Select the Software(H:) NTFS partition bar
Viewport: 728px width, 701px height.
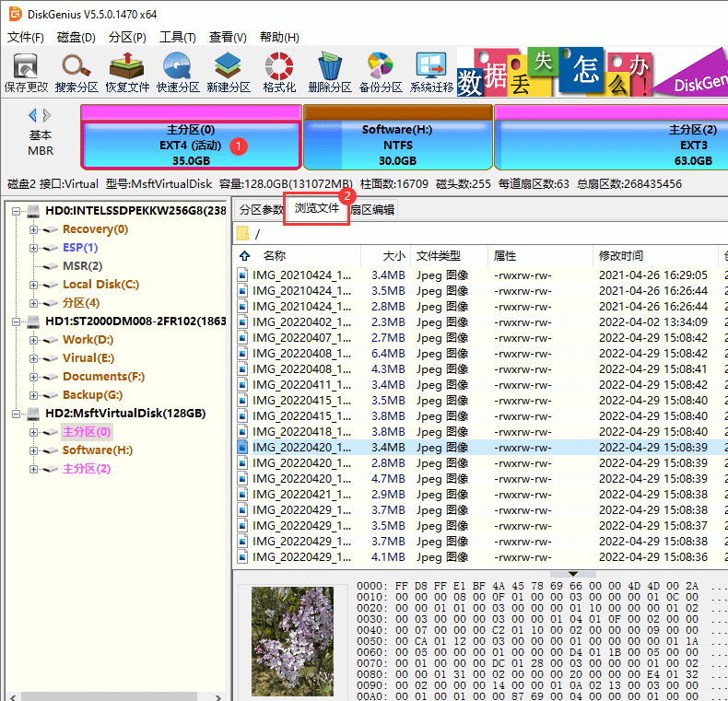coord(397,145)
